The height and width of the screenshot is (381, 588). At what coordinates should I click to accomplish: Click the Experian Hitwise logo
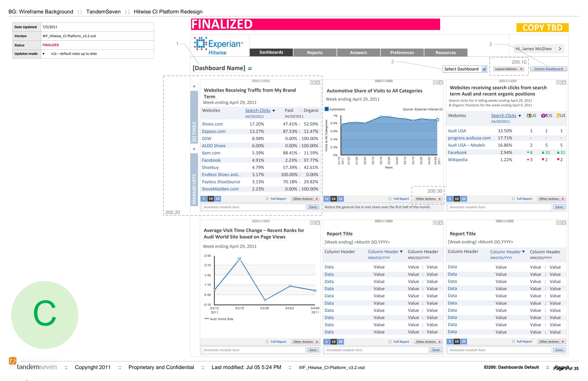tap(218, 46)
